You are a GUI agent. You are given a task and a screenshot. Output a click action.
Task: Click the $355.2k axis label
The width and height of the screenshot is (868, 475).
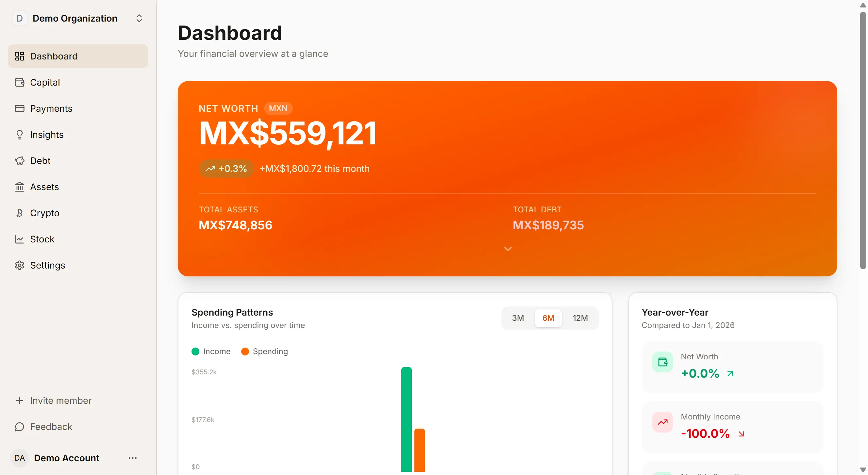[x=204, y=372]
